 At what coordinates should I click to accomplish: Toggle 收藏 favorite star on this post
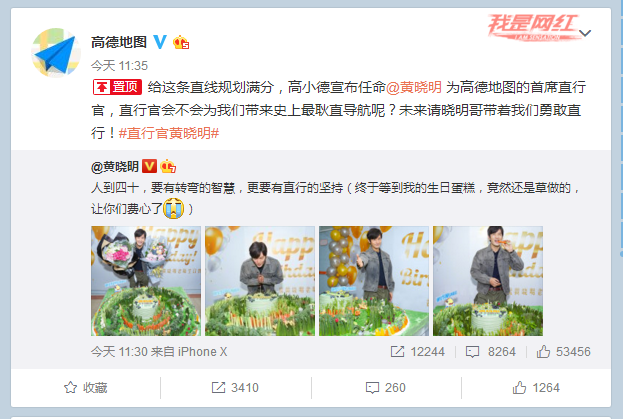click(x=86, y=388)
